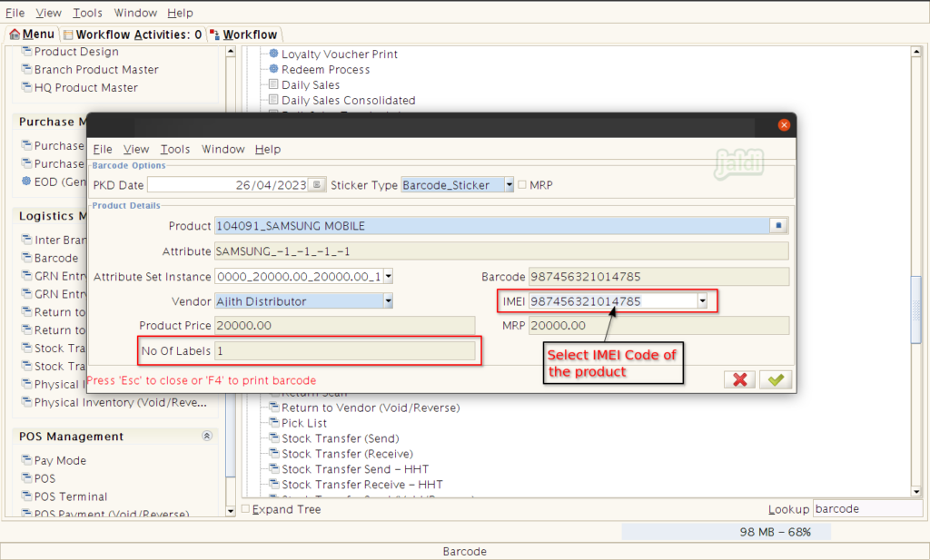The height and width of the screenshot is (560, 930).
Task: Click main tree scrollbar down arrow
Action: (916, 491)
